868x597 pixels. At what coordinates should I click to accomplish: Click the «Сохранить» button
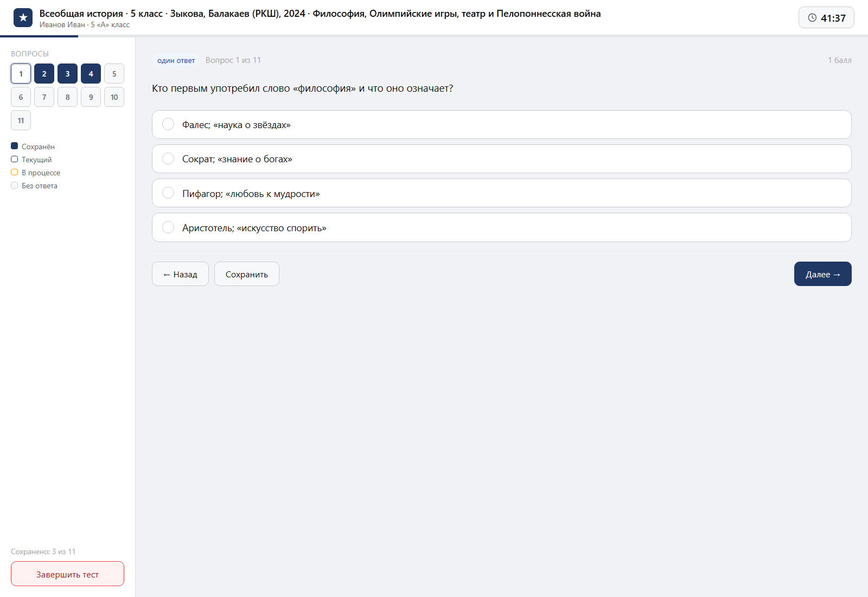point(247,274)
